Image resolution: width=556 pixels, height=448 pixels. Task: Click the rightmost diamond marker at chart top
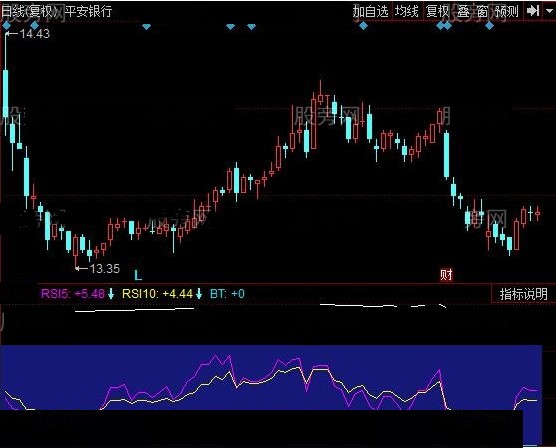[x=490, y=26]
